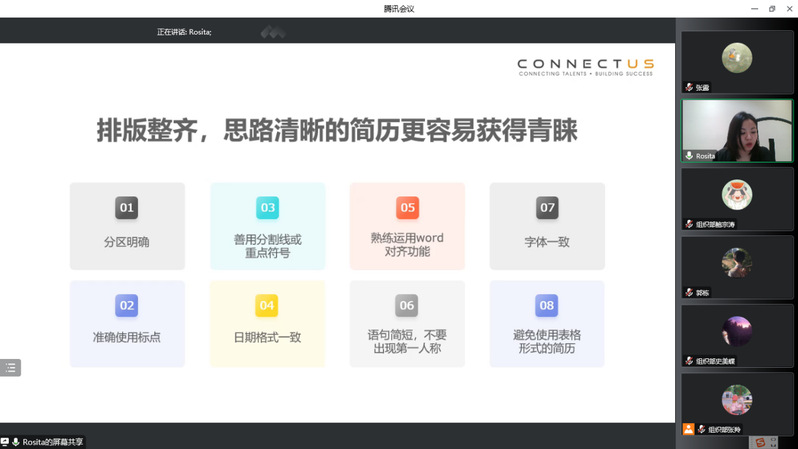Viewport: 798px width, 449px height.
Task: Click the Rosita的屏幕共享 label
Action: (x=53, y=442)
